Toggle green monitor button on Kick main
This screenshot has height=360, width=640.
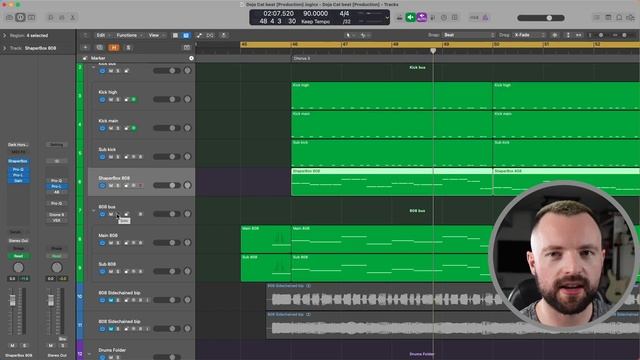tap(133, 128)
